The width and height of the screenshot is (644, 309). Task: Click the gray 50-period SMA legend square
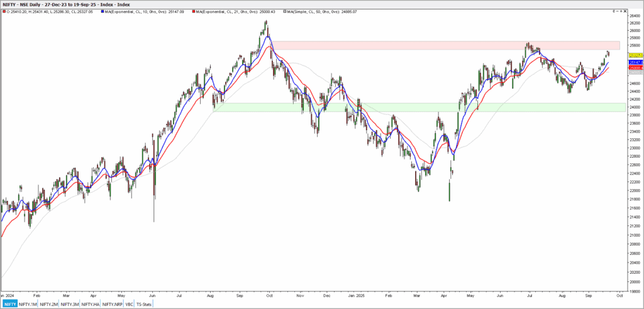point(287,12)
